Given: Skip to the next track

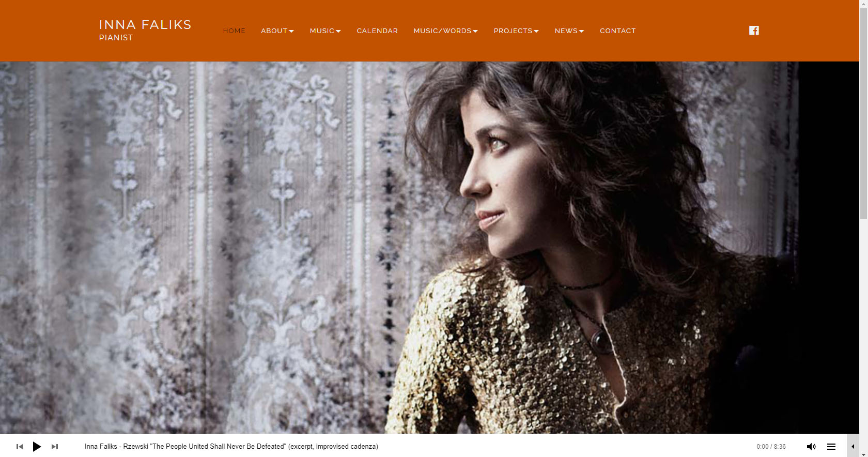Looking at the screenshot, I should click(x=54, y=447).
